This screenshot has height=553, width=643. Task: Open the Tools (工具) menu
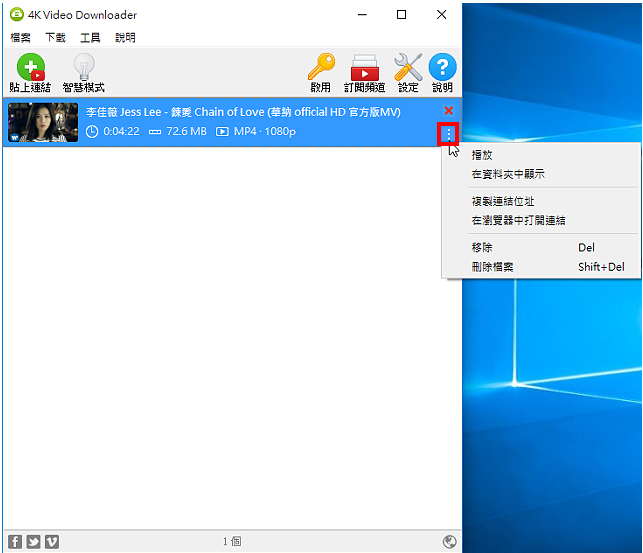[90, 38]
